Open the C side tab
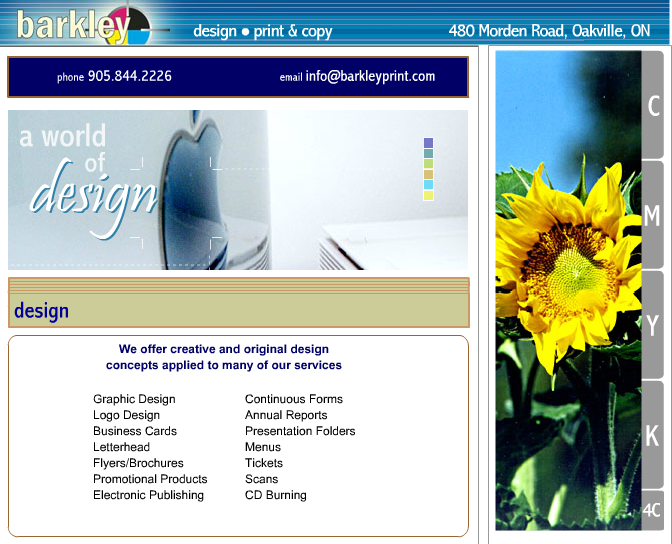Image resolution: width=672 pixels, height=544 pixels. (x=653, y=105)
